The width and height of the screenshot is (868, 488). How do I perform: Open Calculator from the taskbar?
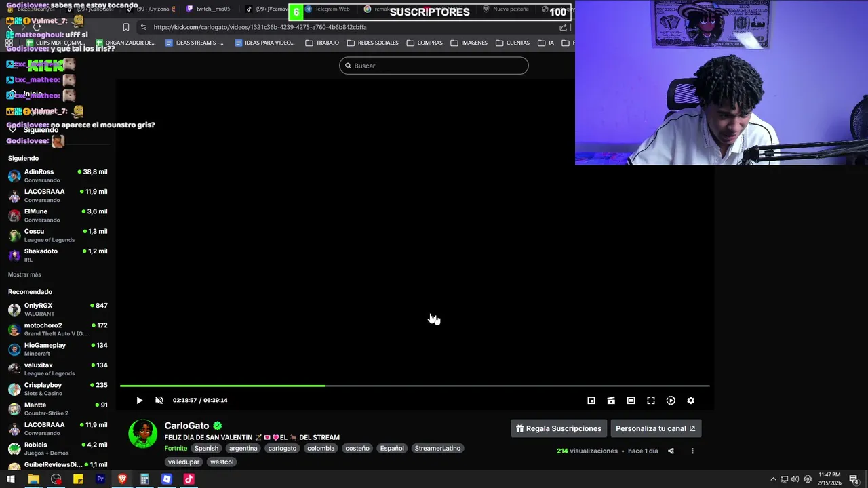click(x=144, y=479)
